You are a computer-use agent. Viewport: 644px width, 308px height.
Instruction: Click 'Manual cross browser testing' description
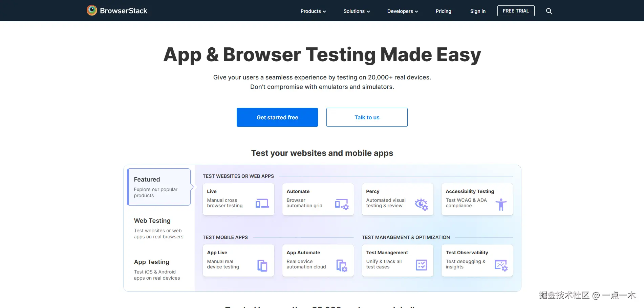click(x=225, y=203)
